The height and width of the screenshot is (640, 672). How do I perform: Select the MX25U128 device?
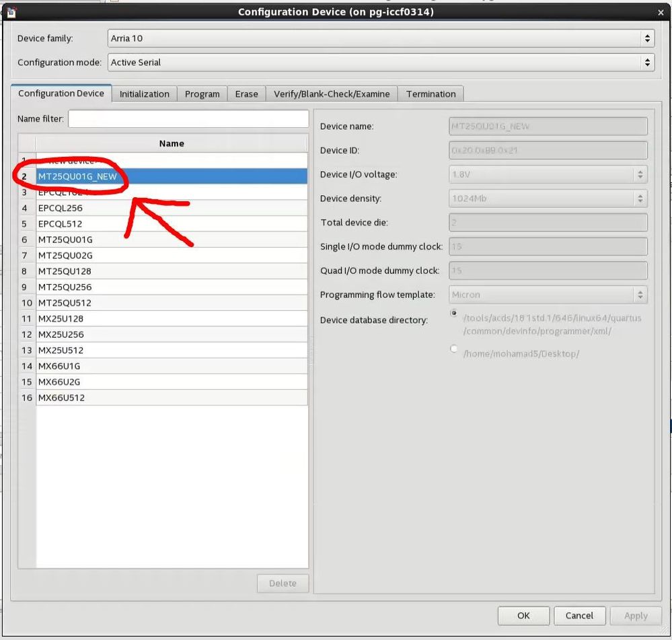click(172, 319)
